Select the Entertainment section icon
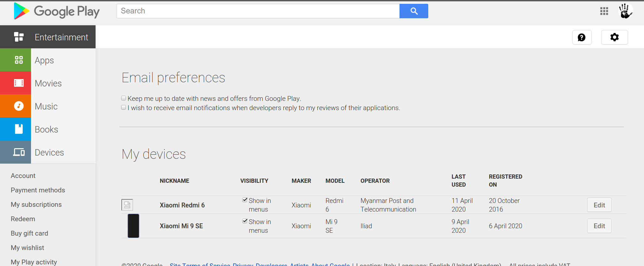The image size is (644, 266). [x=19, y=37]
